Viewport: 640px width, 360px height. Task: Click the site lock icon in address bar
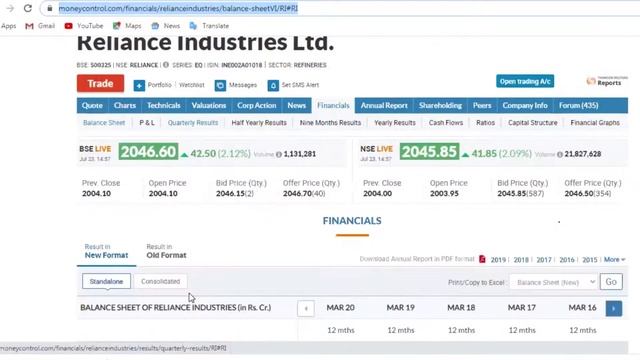tap(49, 8)
